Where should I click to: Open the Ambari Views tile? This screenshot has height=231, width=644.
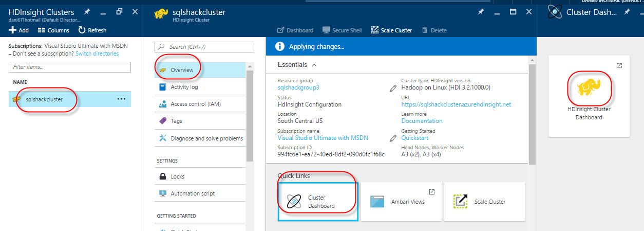pos(402,202)
